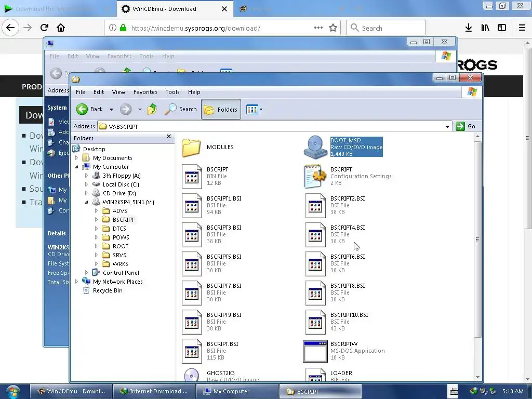This screenshot has width=532, height=399.
Task: Select ROOT folder in tree
Action: [x=121, y=246]
